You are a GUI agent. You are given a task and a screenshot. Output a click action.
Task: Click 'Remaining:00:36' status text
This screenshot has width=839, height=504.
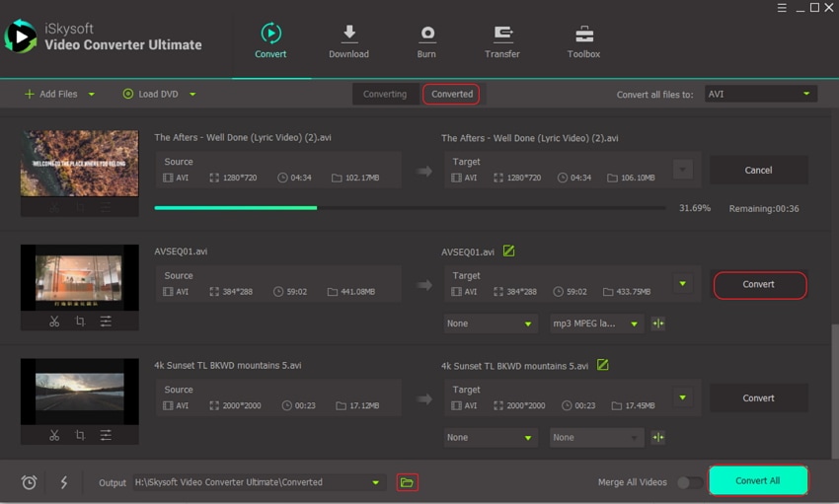coord(764,208)
